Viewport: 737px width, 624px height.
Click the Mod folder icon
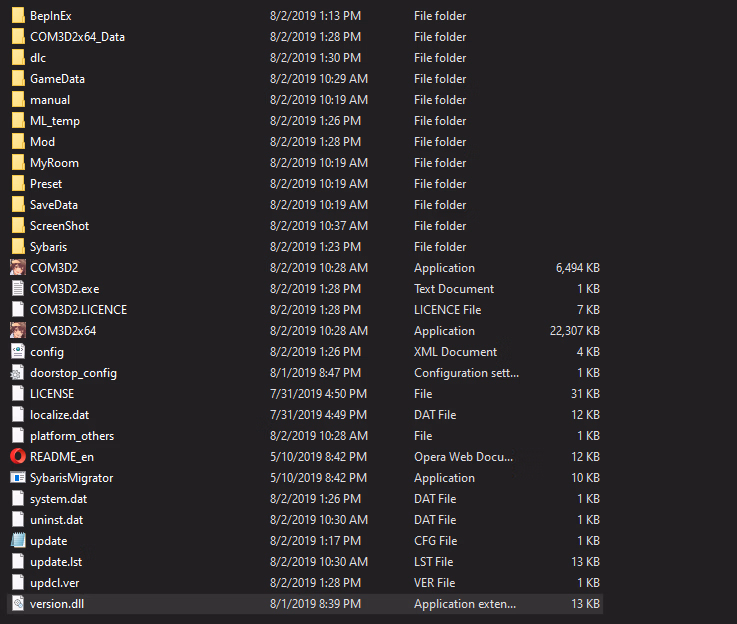tap(18, 141)
